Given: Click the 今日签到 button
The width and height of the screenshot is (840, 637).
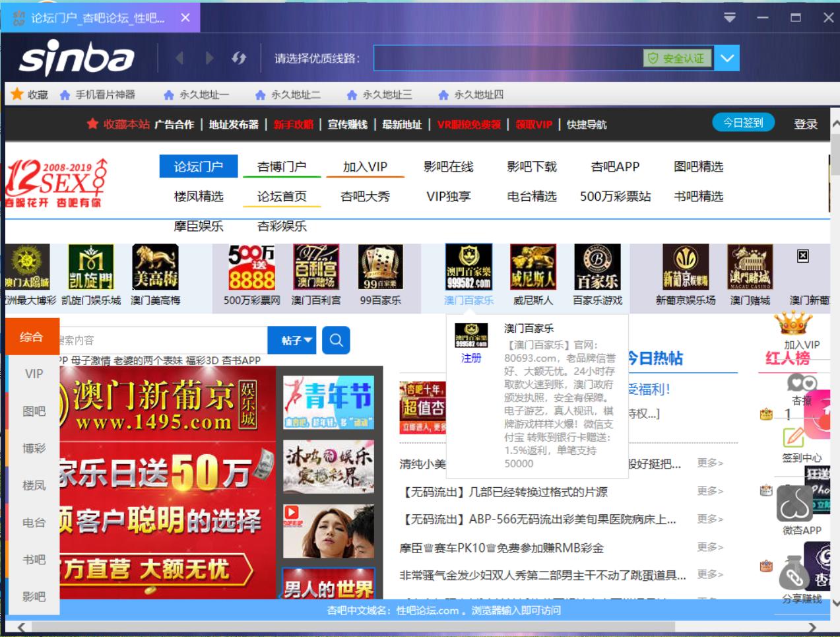Looking at the screenshot, I should [744, 123].
